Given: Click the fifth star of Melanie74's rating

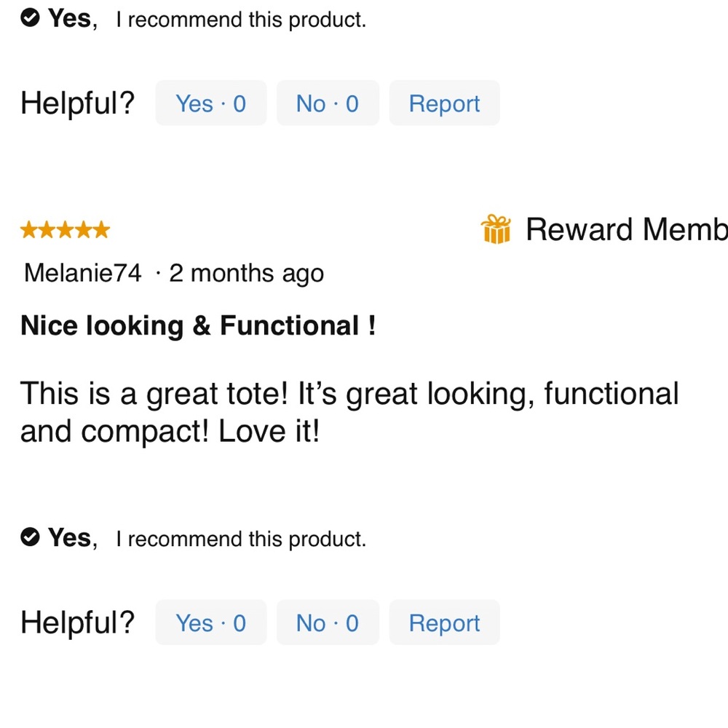Looking at the screenshot, I should 101,231.
